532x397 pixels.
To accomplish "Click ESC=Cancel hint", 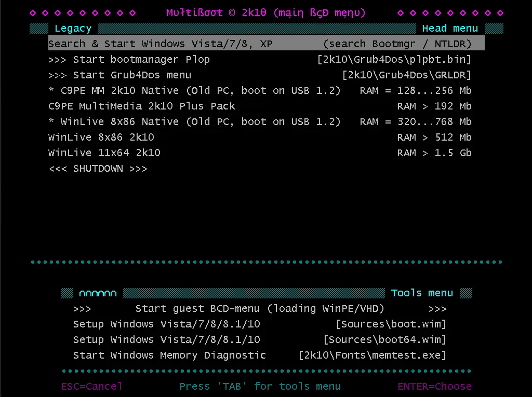I will [x=91, y=386].
